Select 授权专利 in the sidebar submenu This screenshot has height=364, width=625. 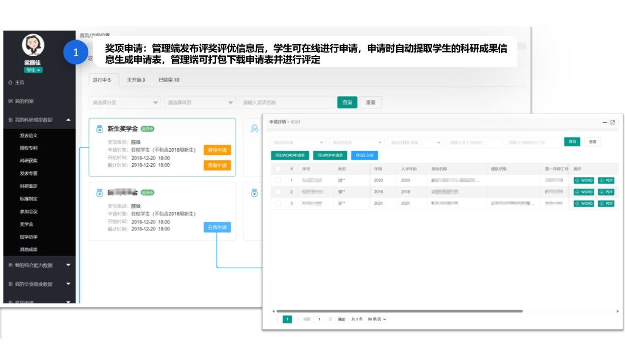[28, 149]
